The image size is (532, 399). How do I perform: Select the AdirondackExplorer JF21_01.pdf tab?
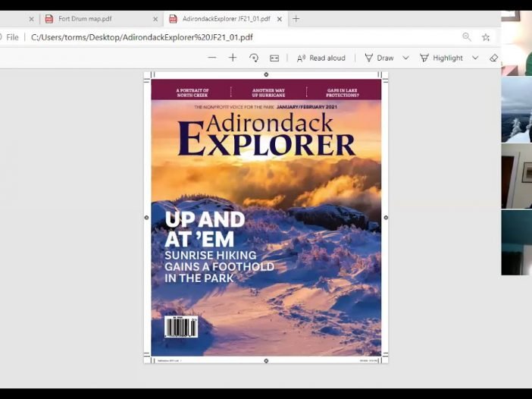227,19
